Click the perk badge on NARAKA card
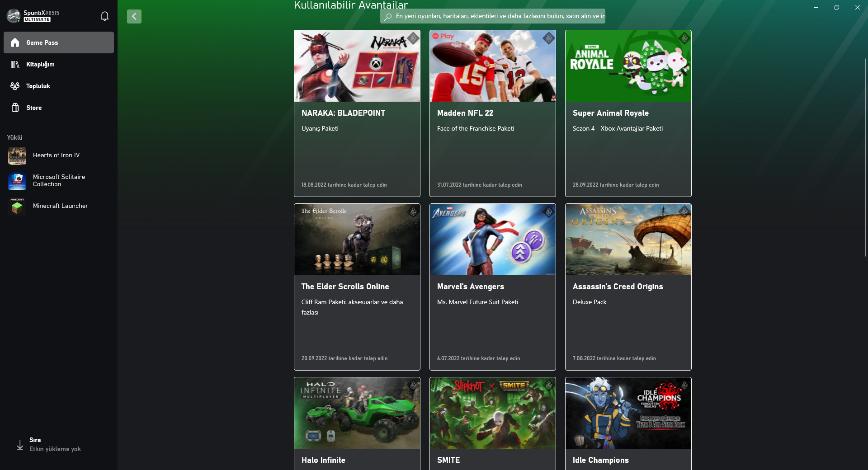The image size is (868, 470). click(413, 38)
